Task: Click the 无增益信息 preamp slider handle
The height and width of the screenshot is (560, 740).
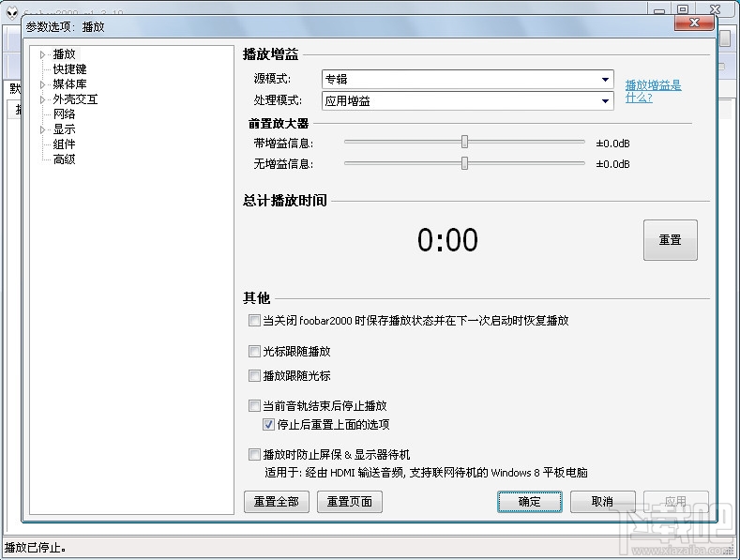Action: (465, 163)
